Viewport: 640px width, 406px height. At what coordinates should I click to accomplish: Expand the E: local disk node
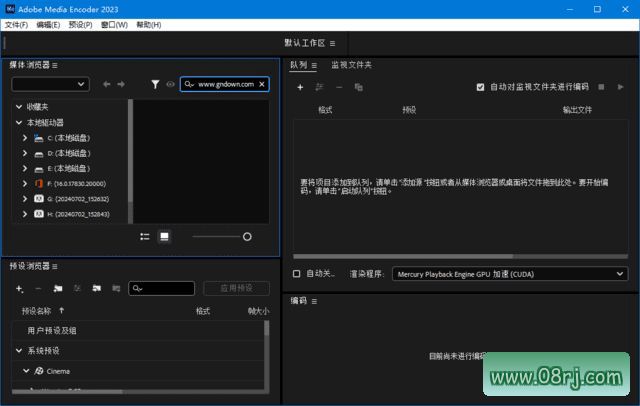[25, 168]
